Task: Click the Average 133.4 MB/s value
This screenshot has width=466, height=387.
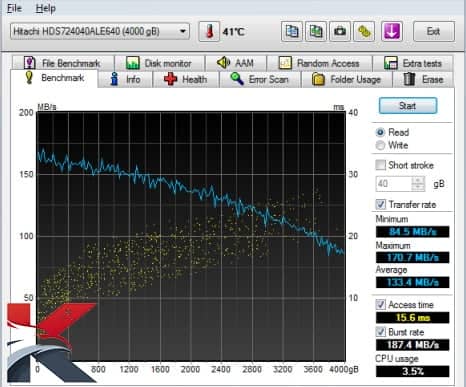Action: pyautogui.click(x=412, y=282)
